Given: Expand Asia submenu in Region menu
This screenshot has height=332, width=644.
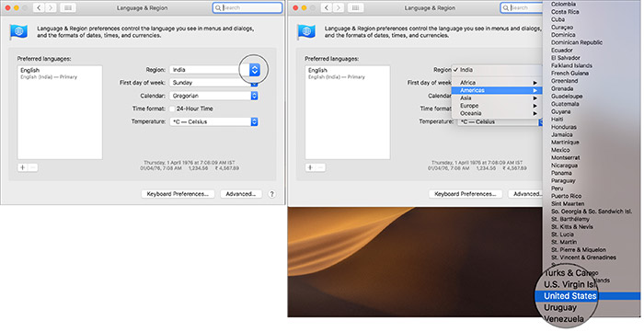Looking at the screenshot, I should click(497, 98).
